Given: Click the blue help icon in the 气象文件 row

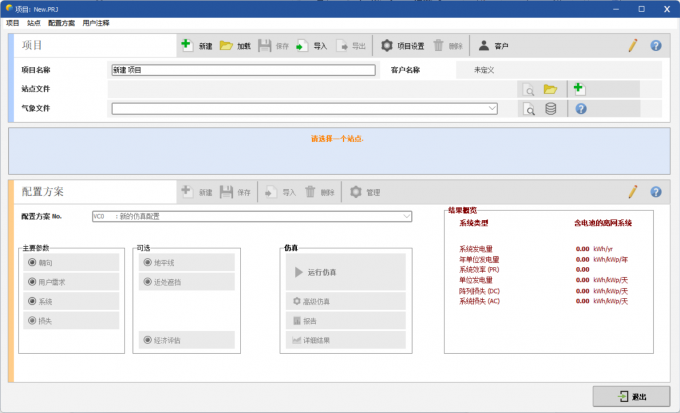Looking at the screenshot, I should [581, 108].
